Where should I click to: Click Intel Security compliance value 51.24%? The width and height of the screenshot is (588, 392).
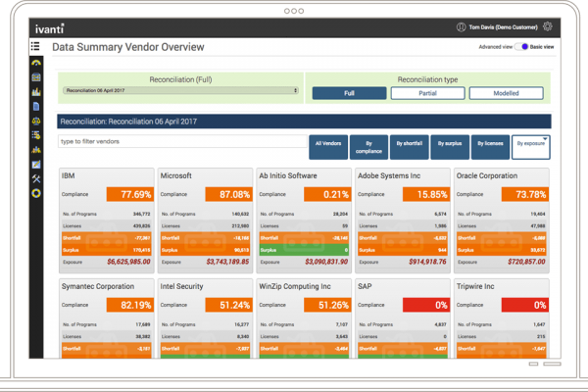tap(228, 305)
